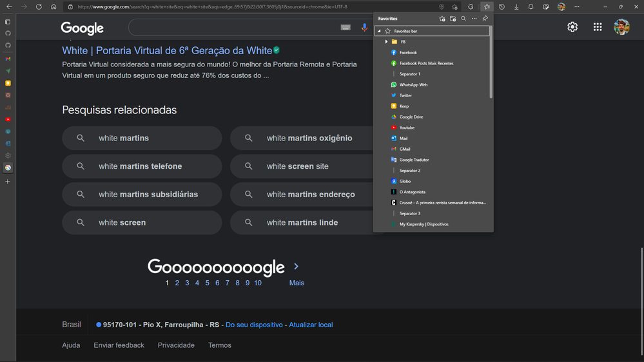Expand the FB folder
Viewport: 644px width, 362px height.
tap(386, 42)
